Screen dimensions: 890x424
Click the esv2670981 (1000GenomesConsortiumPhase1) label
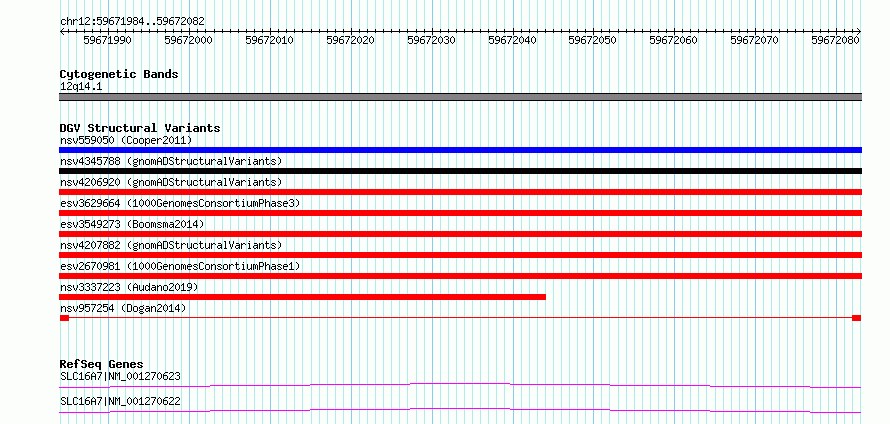[x=180, y=266]
